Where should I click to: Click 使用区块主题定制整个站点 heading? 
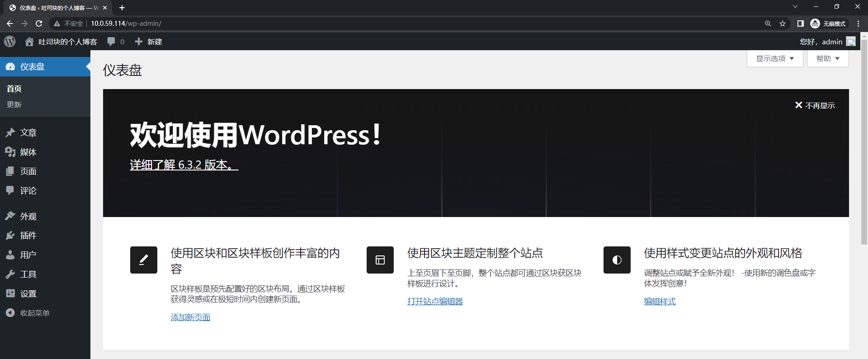click(475, 253)
